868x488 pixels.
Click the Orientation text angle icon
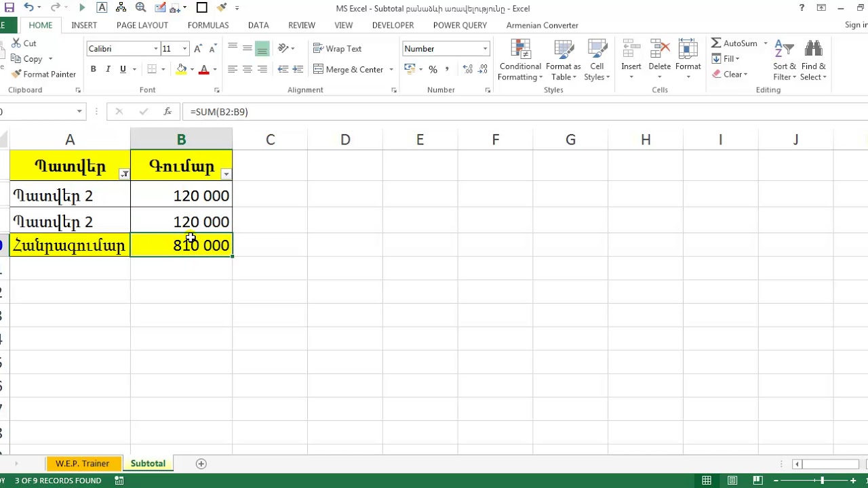[283, 48]
